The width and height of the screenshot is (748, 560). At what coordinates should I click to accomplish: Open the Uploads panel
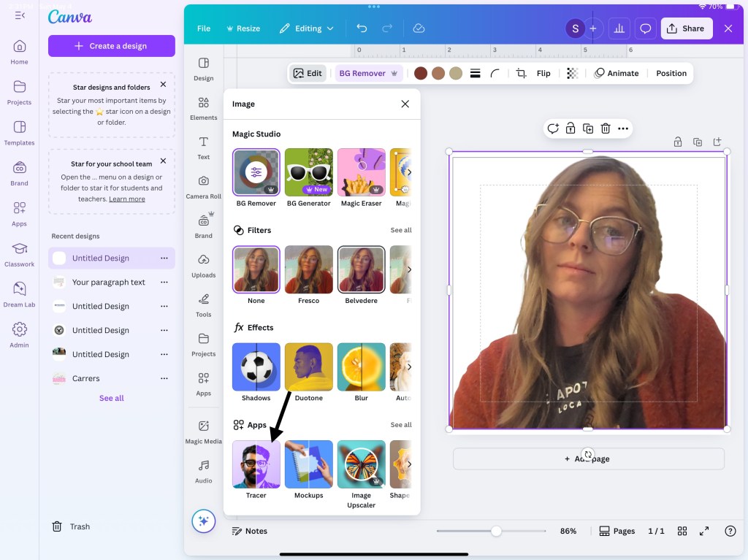(203, 265)
